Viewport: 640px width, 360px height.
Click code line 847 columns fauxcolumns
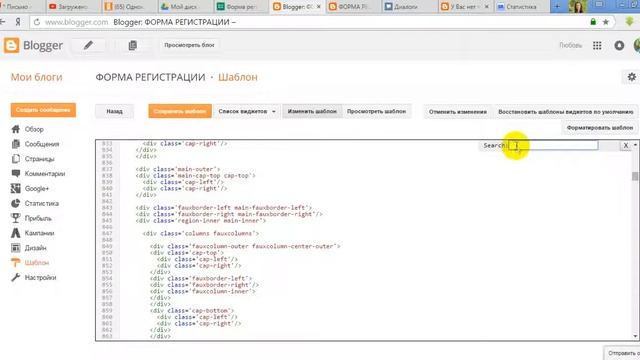tap(201, 233)
